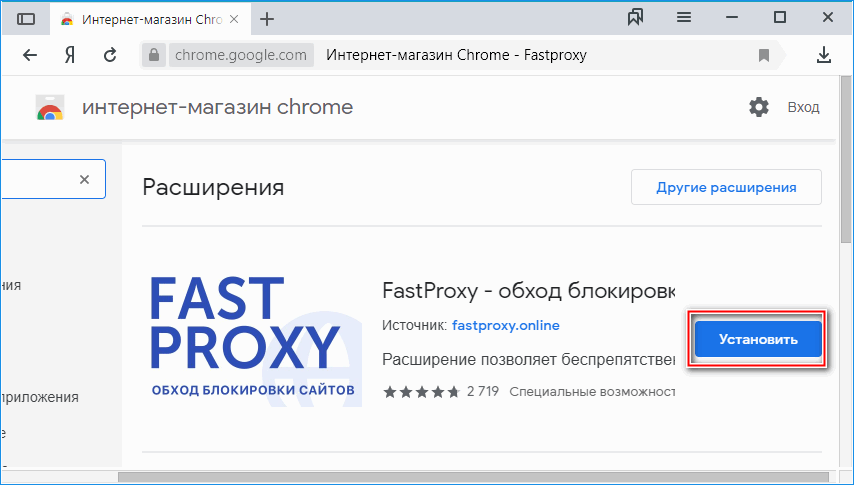Click the Другие расширения button

pos(725,187)
